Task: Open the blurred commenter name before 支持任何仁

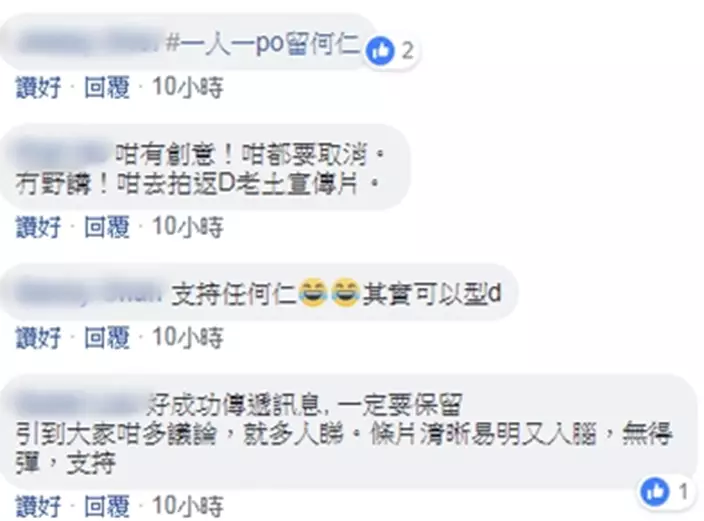Action: coord(89,293)
